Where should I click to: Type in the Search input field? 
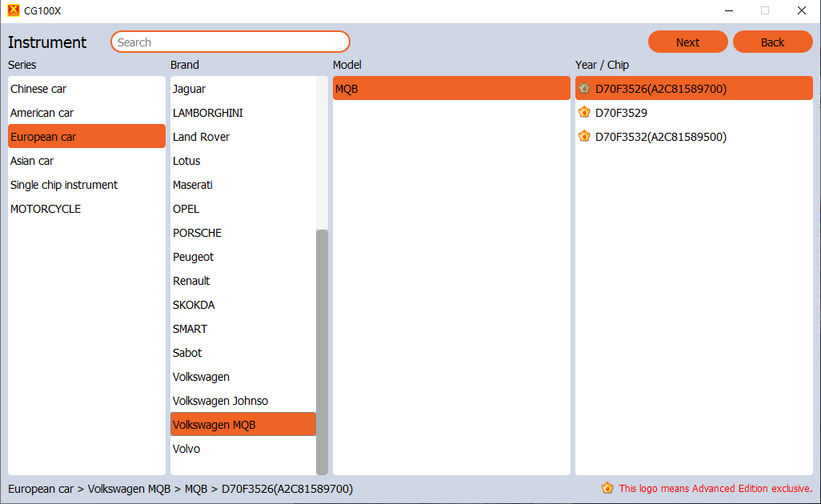[x=230, y=42]
